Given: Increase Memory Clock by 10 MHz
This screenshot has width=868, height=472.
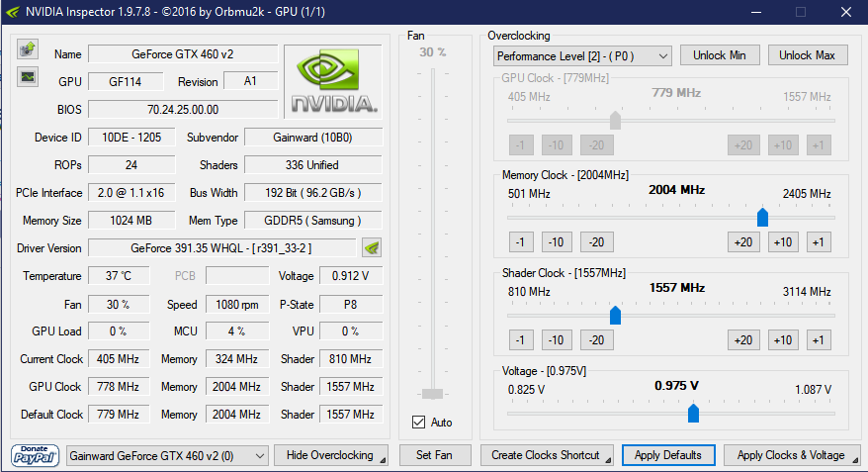Looking at the screenshot, I should (783, 242).
